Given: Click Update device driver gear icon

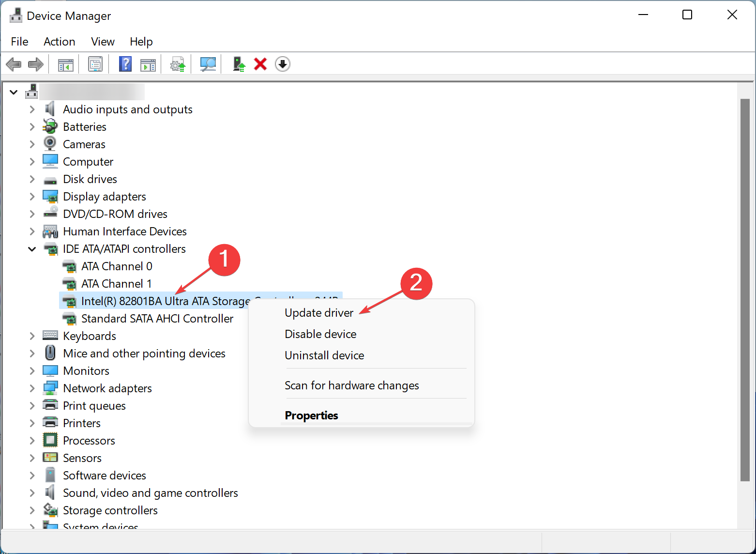Looking at the screenshot, I should pos(178,64).
